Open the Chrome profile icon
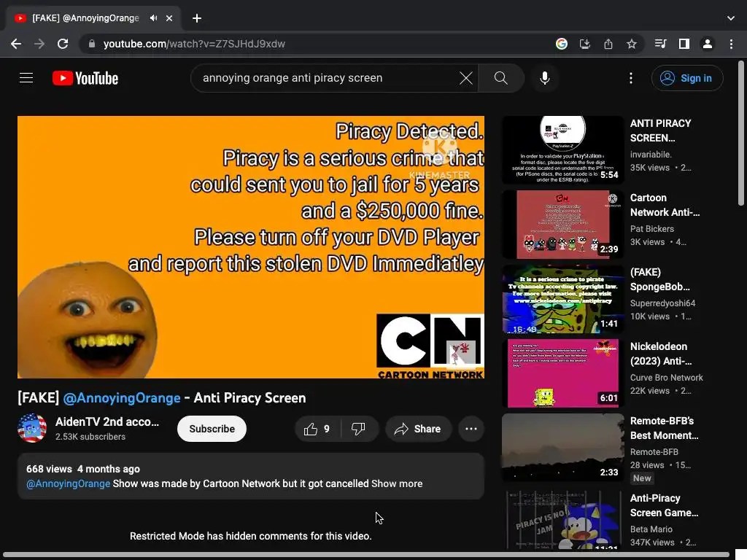 coord(708,44)
